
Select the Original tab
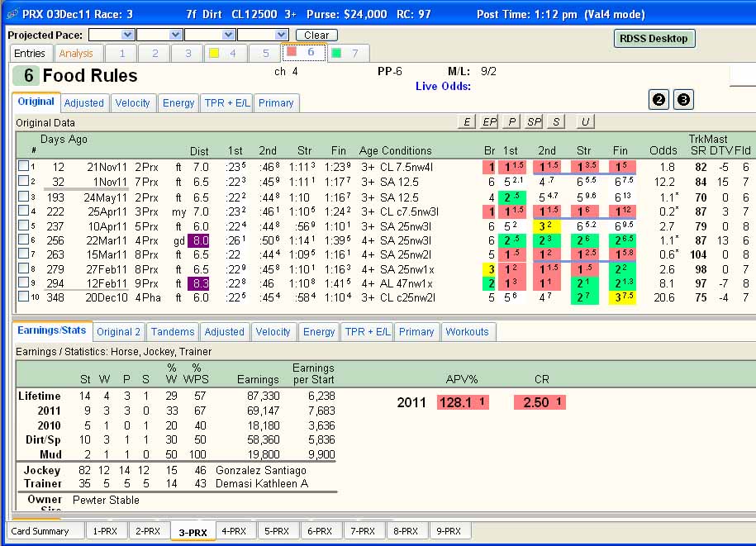pos(36,102)
